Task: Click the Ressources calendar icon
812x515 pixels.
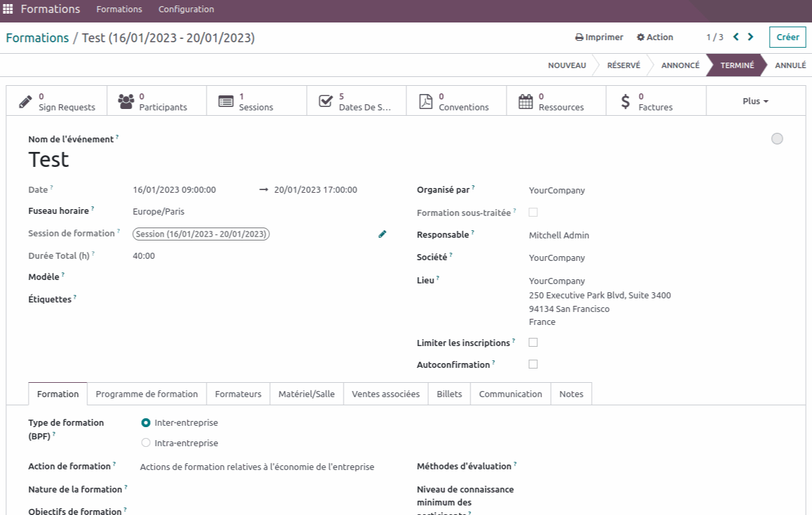Action: [x=525, y=101]
